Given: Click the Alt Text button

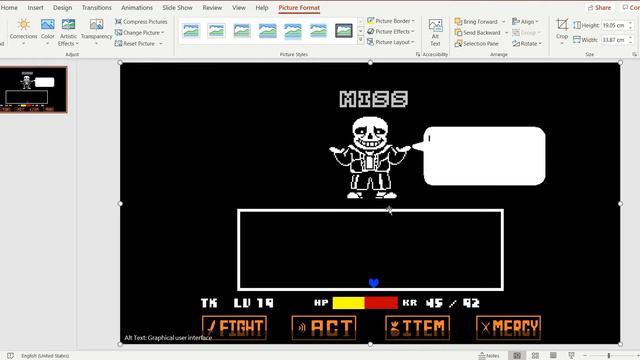Looking at the screenshot, I should [x=435, y=33].
